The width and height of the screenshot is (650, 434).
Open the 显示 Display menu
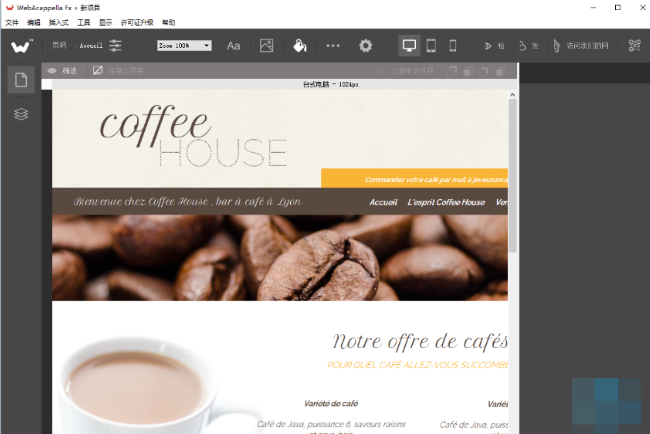105,22
